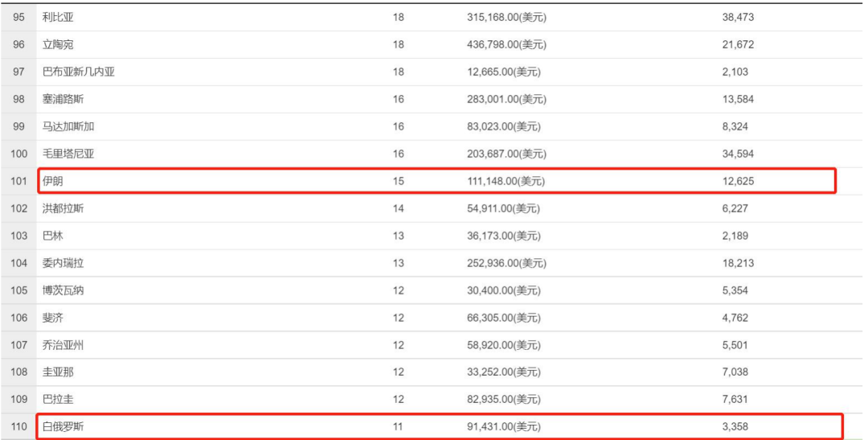Select the 乔治亚州 cell
Viewport: 868px width, 440px height.
pos(63,345)
